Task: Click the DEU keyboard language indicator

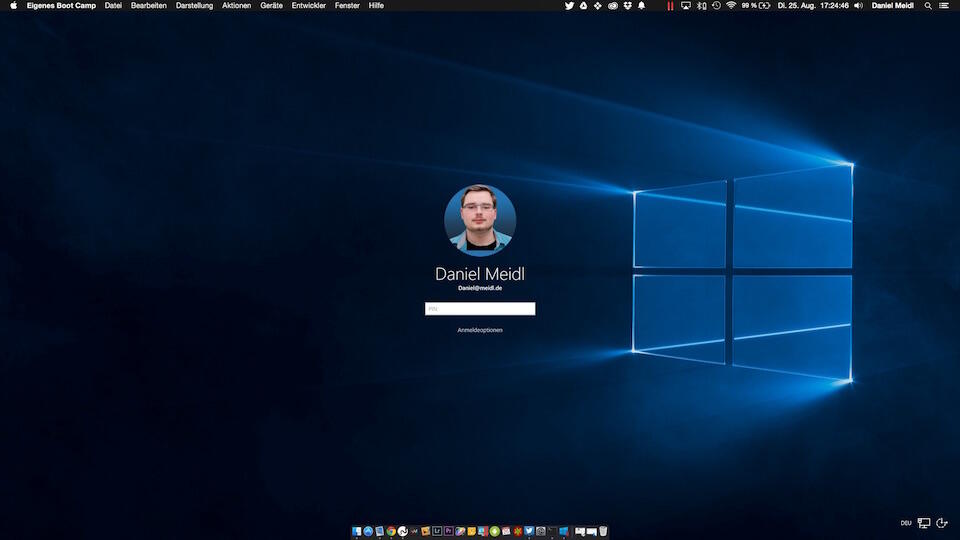Action: (906, 523)
